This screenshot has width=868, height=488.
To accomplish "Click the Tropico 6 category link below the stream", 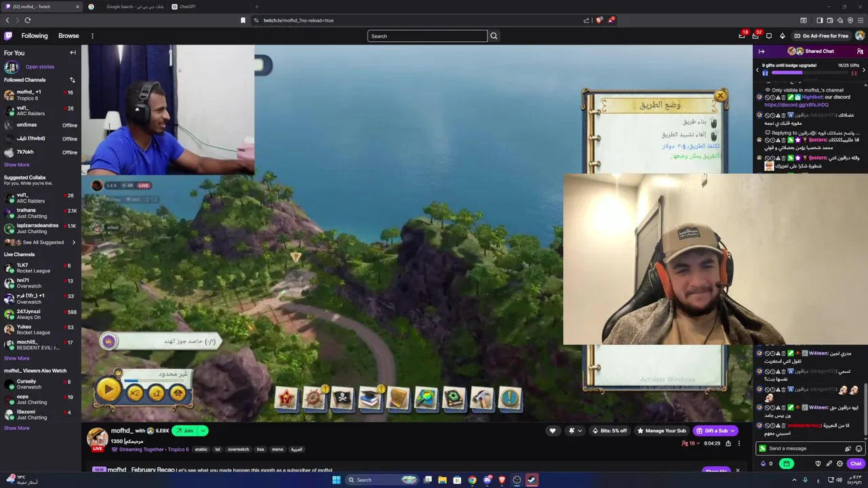I will coord(178,449).
